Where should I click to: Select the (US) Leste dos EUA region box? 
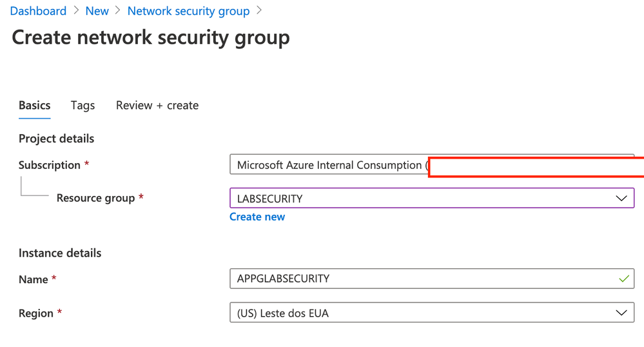tap(419, 313)
